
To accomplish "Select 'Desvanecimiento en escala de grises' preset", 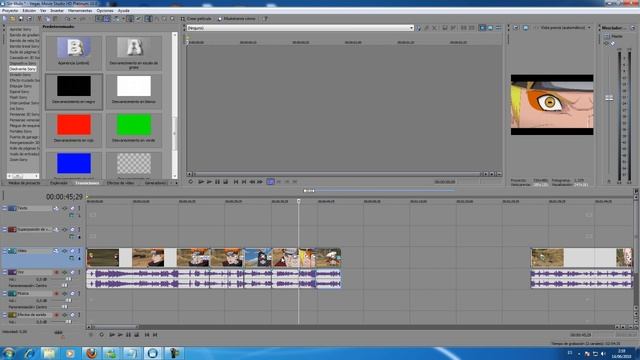I will tap(134, 52).
